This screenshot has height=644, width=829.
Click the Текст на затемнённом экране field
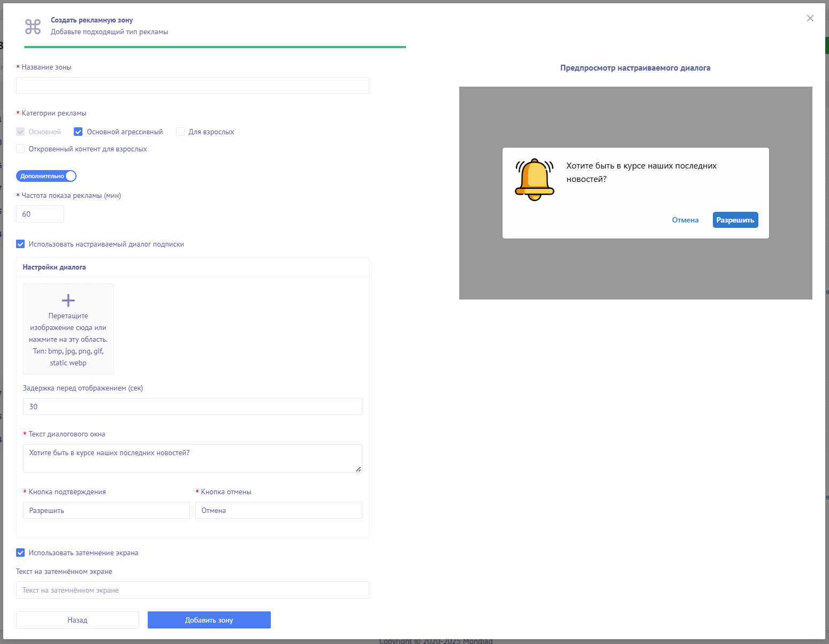(x=193, y=590)
